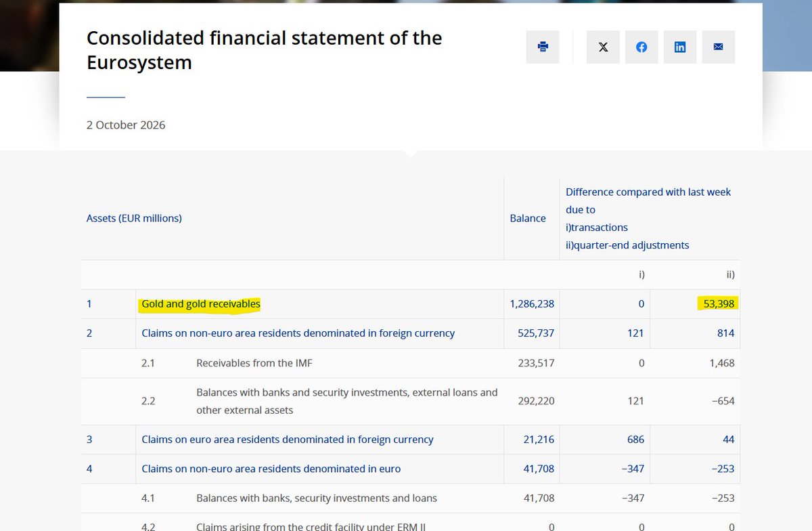Viewport: 812px width, 531px height.
Task: Print the page using the printer icon
Action: pos(543,47)
